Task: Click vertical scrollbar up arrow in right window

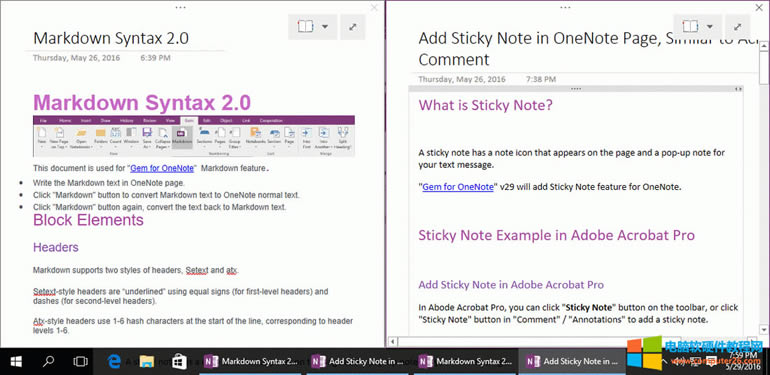Action: pyautogui.click(x=764, y=47)
